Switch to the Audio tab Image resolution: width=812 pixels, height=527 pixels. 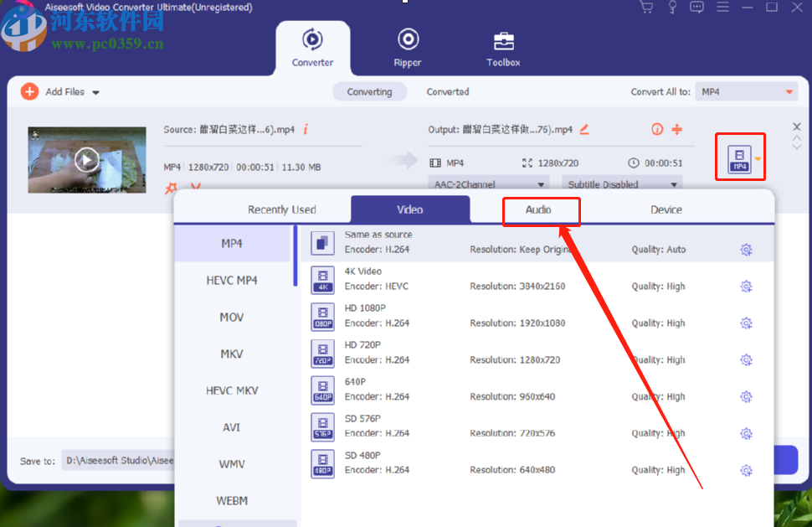tap(541, 211)
